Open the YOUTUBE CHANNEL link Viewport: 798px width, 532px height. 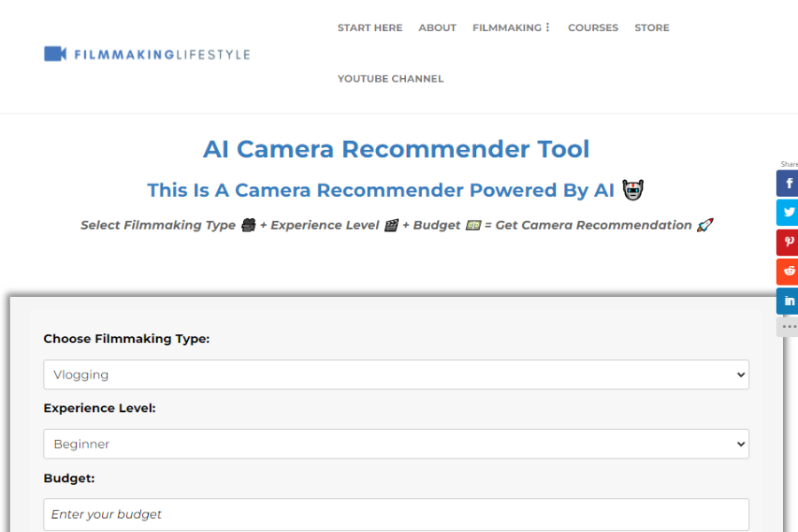click(x=390, y=78)
